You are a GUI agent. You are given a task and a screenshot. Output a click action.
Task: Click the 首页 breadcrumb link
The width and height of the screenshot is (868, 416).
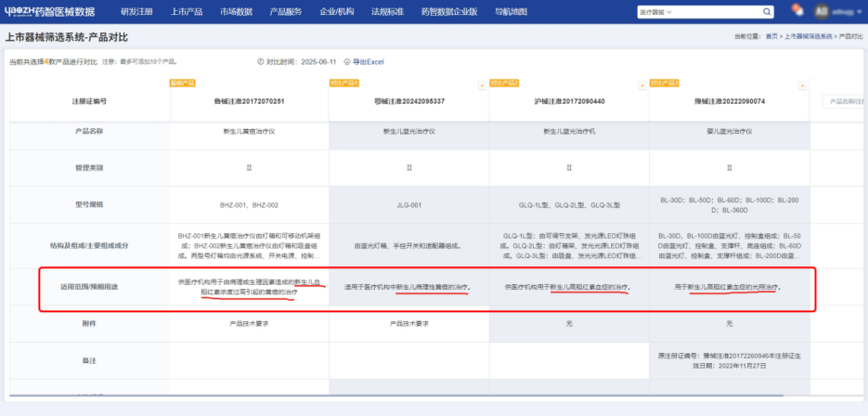(x=771, y=35)
